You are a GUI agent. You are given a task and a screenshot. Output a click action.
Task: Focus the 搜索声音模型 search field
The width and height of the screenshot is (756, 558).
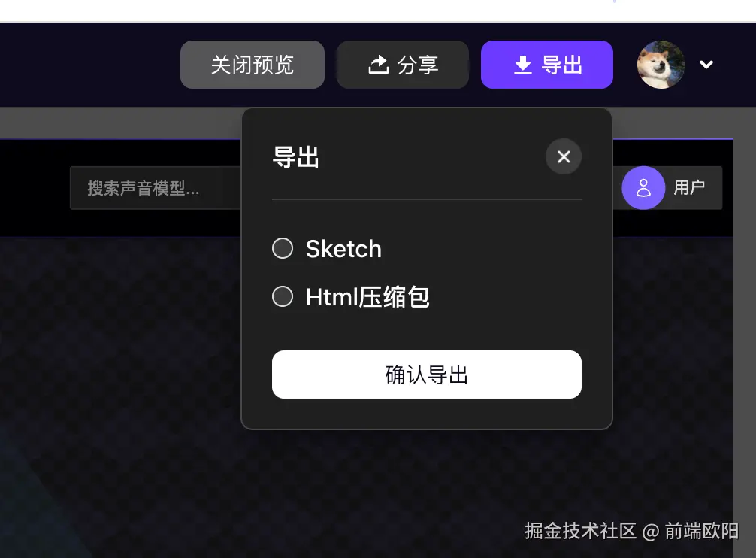point(156,188)
